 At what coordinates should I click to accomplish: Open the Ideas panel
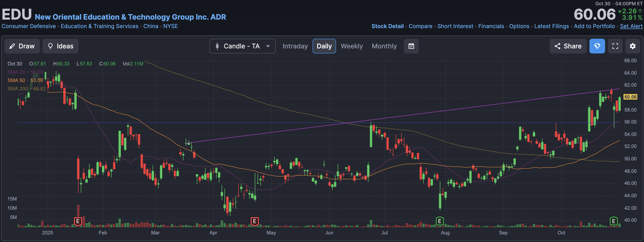click(61, 46)
